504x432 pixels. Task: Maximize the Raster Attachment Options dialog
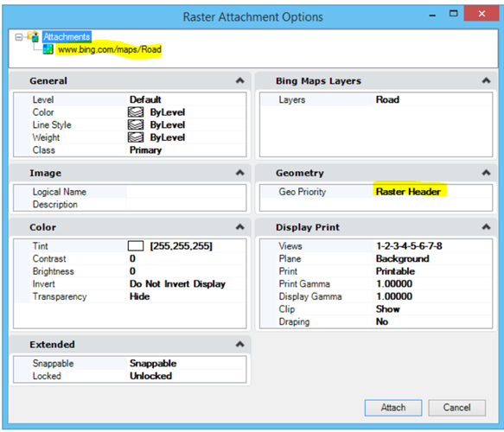click(453, 14)
